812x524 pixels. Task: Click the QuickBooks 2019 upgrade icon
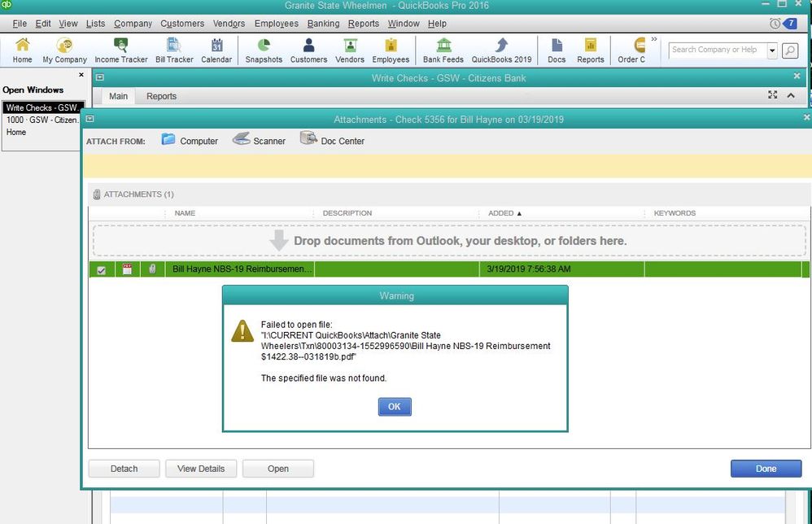[501, 50]
